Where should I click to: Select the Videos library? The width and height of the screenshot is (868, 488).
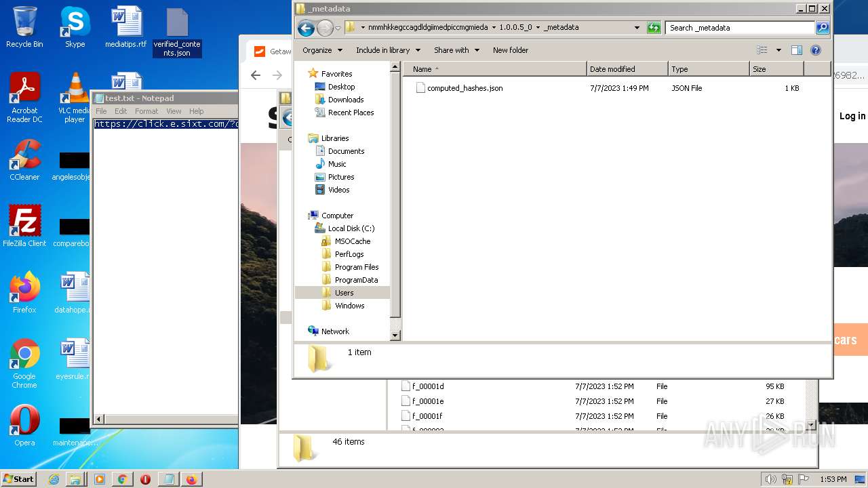(x=338, y=190)
